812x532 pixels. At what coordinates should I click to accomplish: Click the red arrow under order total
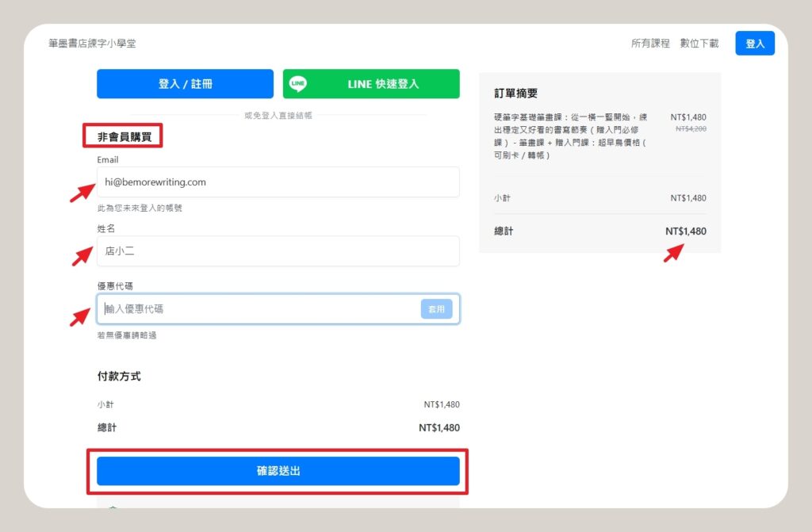674,251
